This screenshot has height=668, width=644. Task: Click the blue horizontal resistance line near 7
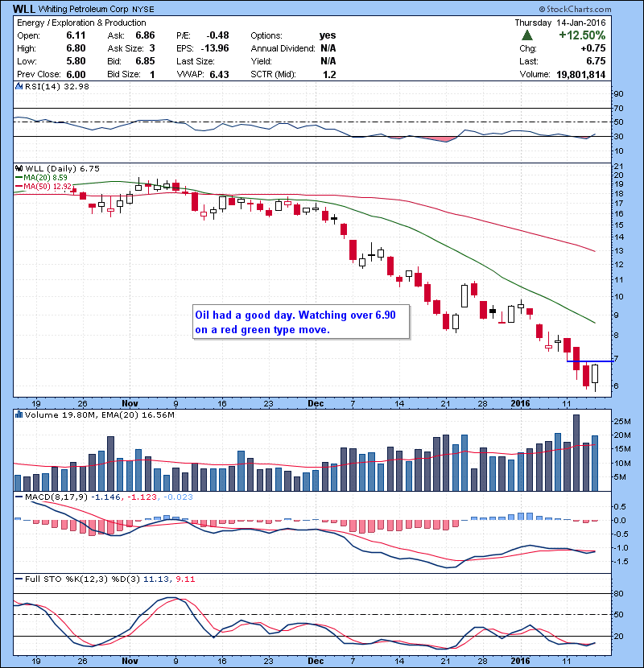(590, 361)
